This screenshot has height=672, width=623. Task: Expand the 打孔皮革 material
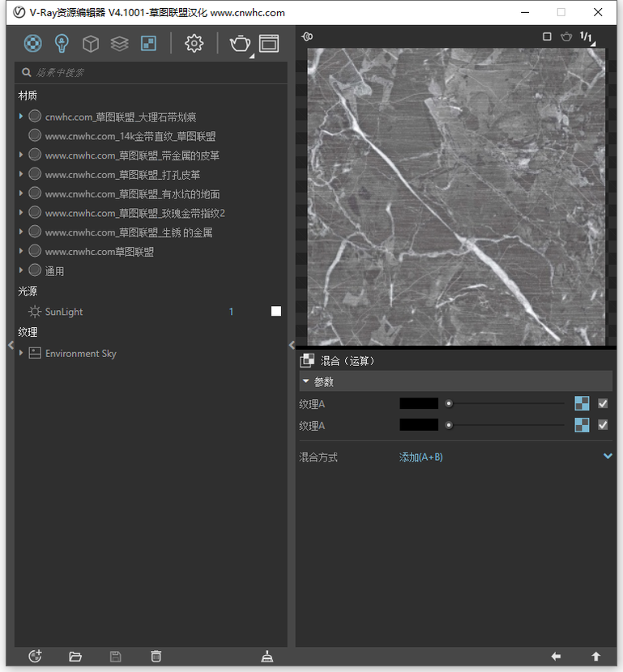click(x=20, y=174)
